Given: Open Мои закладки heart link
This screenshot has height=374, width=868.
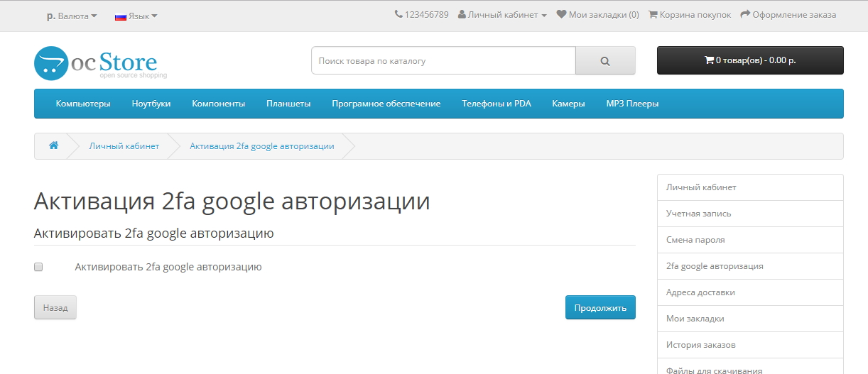Looking at the screenshot, I should (x=597, y=14).
